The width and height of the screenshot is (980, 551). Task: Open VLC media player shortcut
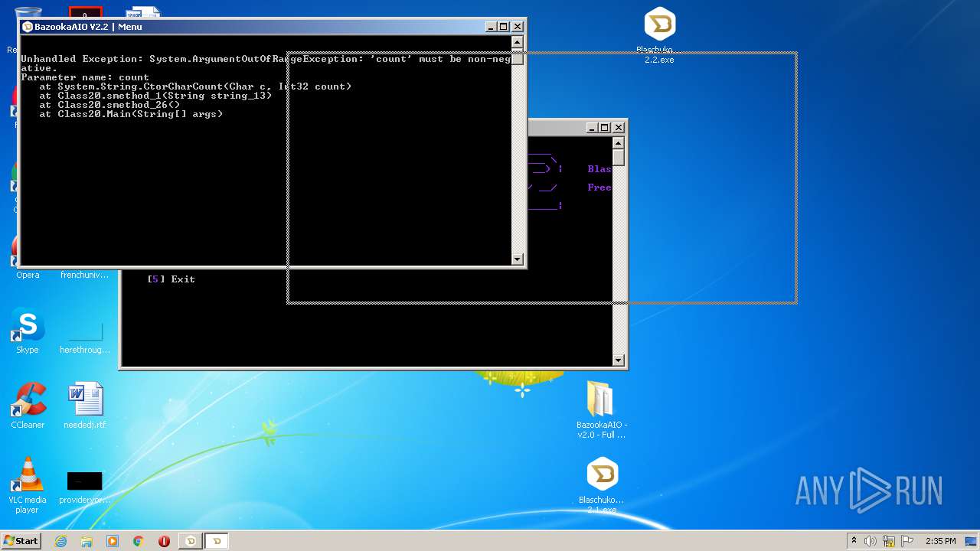[x=28, y=485]
